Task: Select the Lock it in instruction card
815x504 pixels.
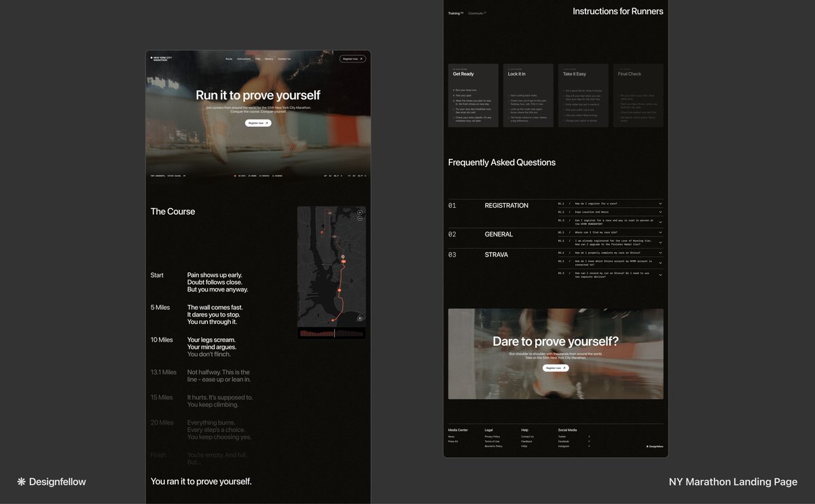Action: 528,95
